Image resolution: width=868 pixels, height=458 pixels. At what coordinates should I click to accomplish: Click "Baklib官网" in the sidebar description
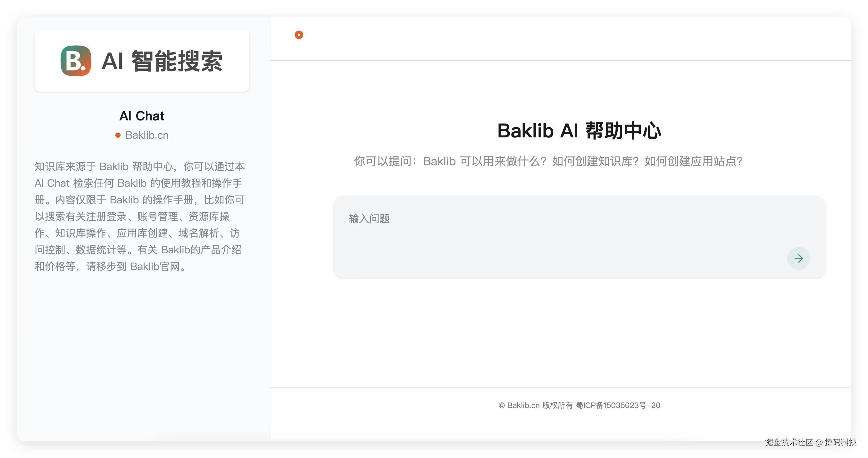[155, 267]
